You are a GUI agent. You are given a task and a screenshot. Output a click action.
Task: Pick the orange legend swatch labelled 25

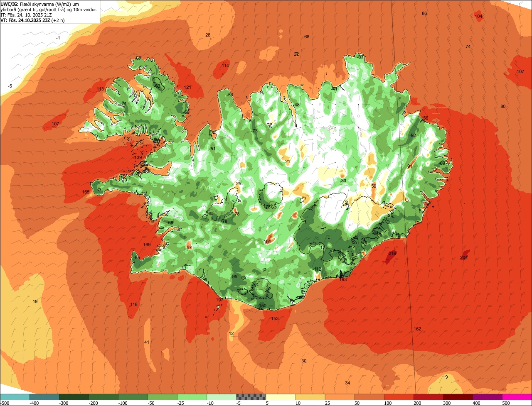pyautogui.click(x=340, y=397)
